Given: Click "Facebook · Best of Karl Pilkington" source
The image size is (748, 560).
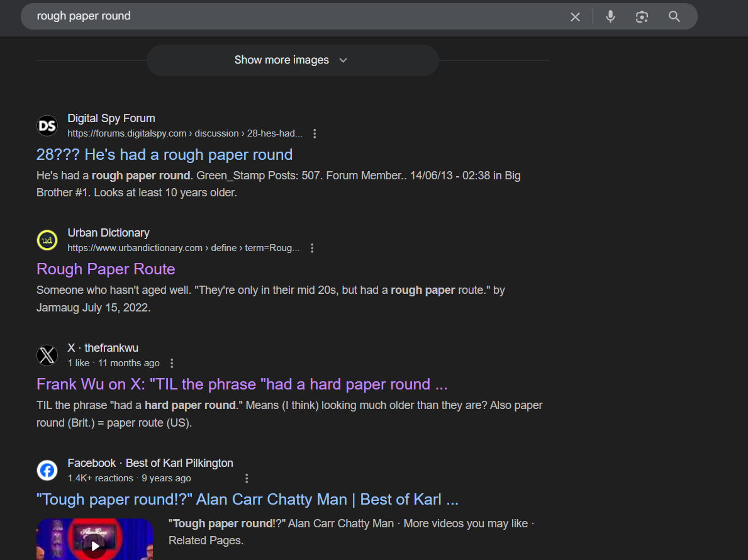Looking at the screenshot, I should (150, 463).
